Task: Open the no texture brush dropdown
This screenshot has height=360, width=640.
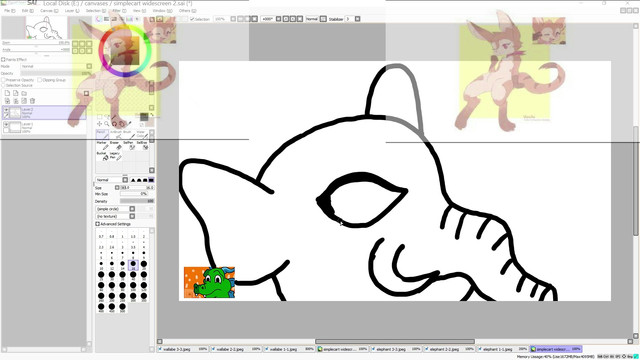Action: 115,216
